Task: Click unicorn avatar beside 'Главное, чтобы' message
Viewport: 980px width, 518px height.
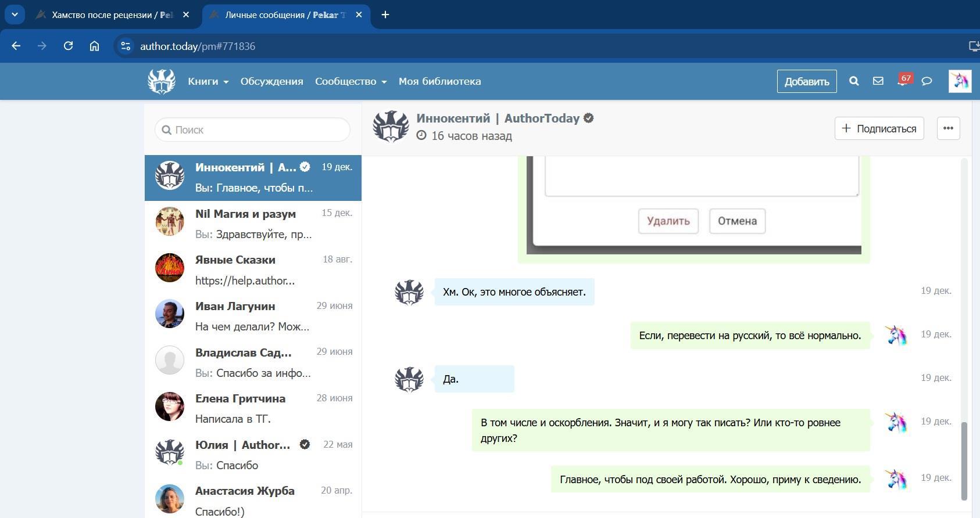Action: [x=896, y=479]
